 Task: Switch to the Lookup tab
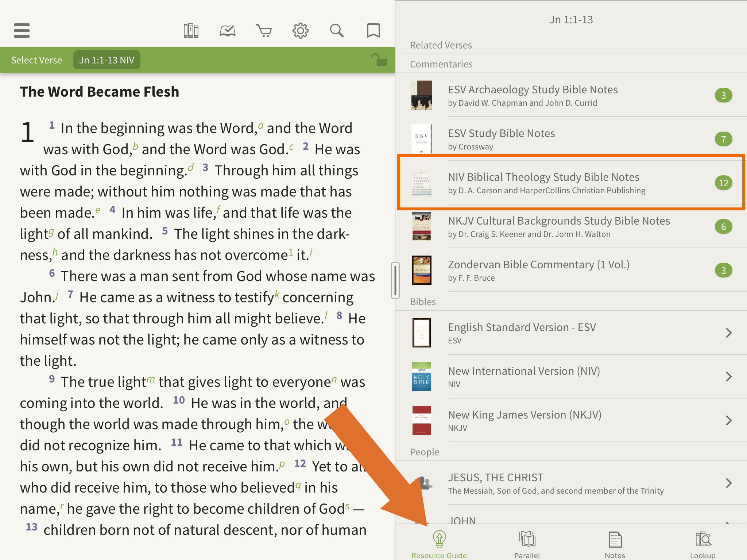point(703,544)
